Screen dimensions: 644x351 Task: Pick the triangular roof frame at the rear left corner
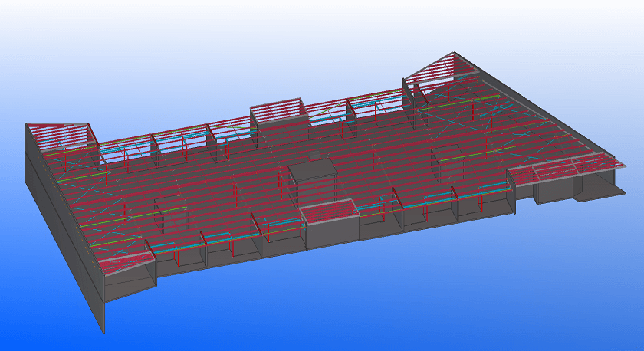coord(62,136)
